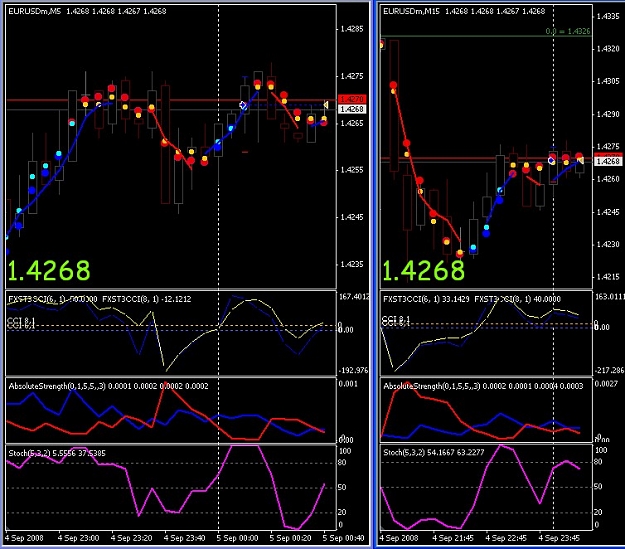Screen dimensions: 625x549
Task: Click the 'CCI 8,1' label in M5 window
Action: pos(21,323)
